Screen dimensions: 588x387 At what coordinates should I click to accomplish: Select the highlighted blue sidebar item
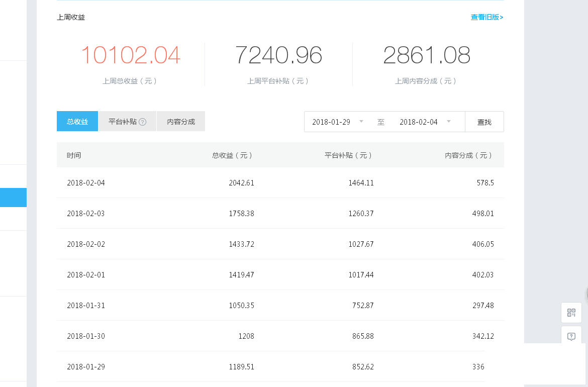point(13,198)
